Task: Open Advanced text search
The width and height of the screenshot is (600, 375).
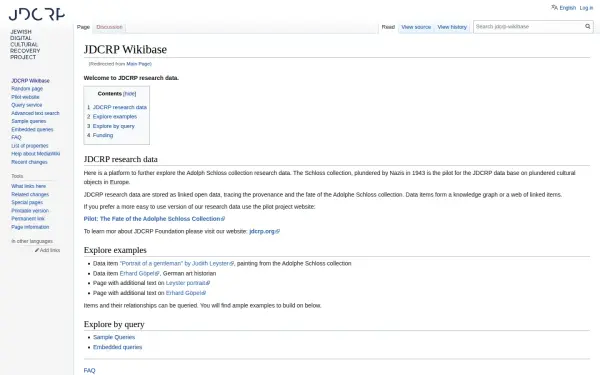Action: pos(35,113)
